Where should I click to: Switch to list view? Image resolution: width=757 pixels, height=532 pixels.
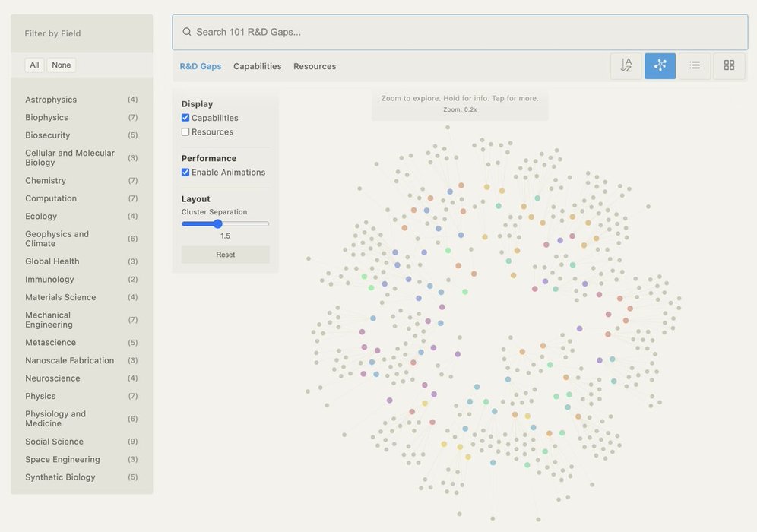(695, 66)
